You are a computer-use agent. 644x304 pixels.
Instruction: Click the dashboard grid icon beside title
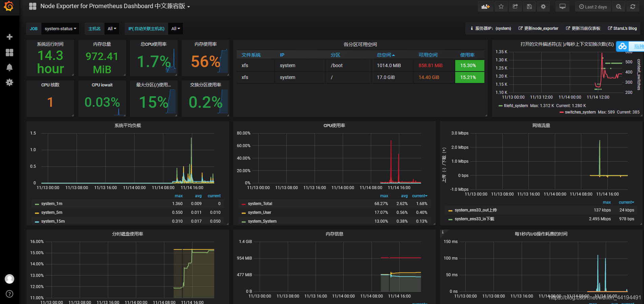[x=33, y=6]
